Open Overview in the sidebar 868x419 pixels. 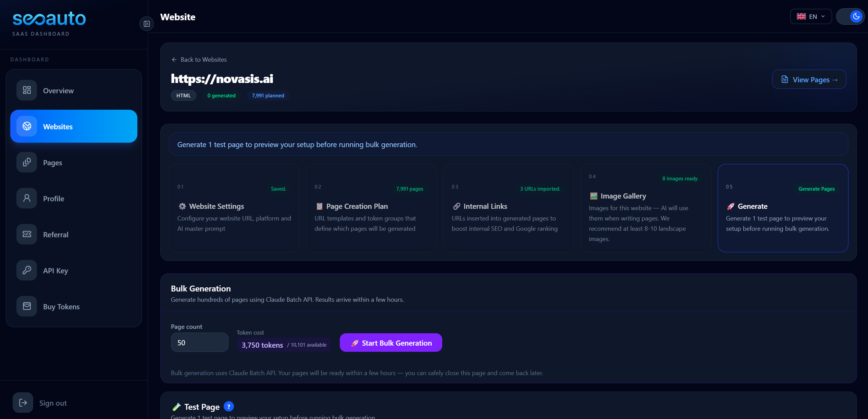(74, 90)
